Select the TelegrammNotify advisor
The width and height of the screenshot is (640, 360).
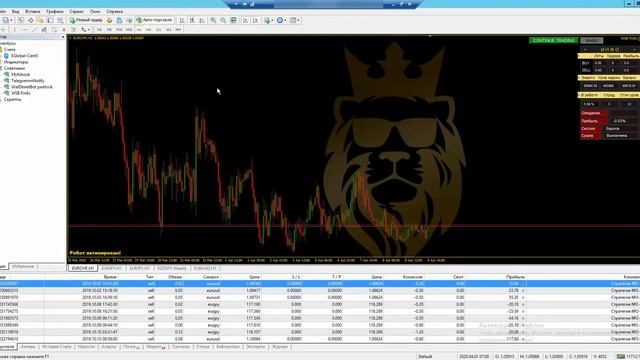pos(27,81)
